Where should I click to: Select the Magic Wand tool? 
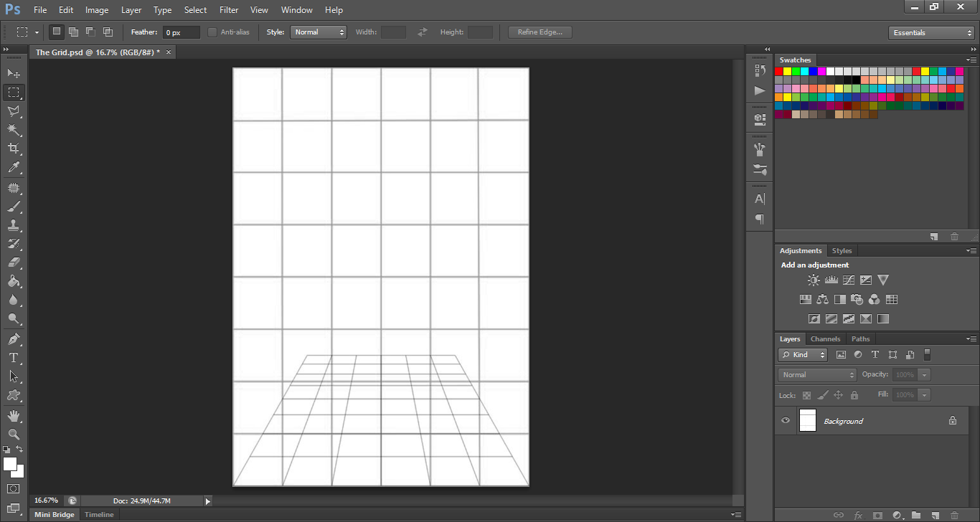pyautogui.click(x=14, y=130)
